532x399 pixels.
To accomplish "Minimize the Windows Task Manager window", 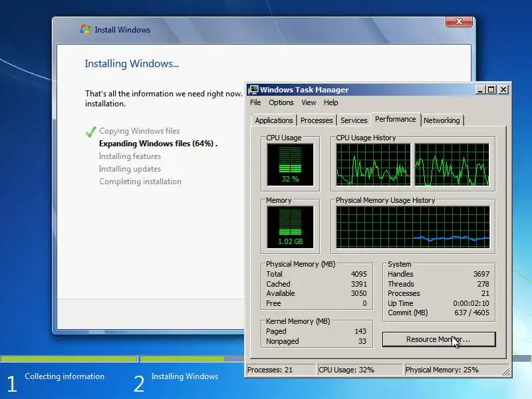I will coord(479,90).
